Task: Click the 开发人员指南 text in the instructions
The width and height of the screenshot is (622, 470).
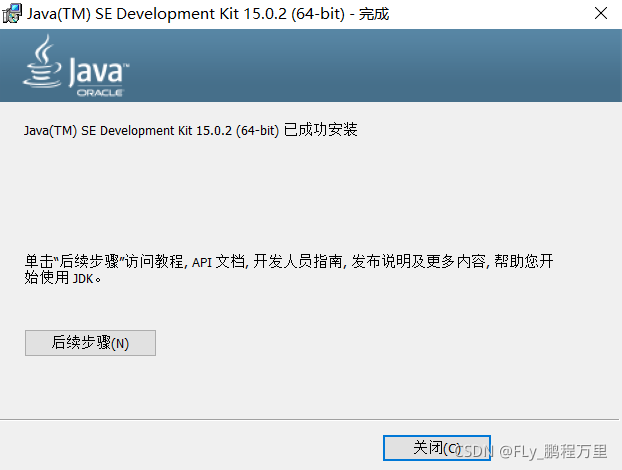Action: click(298, 262)
